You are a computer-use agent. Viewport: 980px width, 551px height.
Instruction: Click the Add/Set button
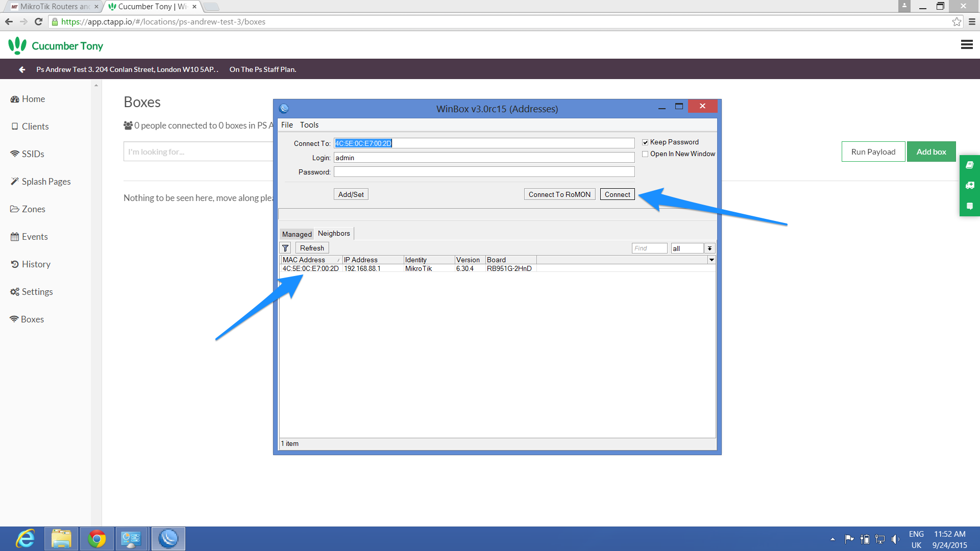click(351, 194)
